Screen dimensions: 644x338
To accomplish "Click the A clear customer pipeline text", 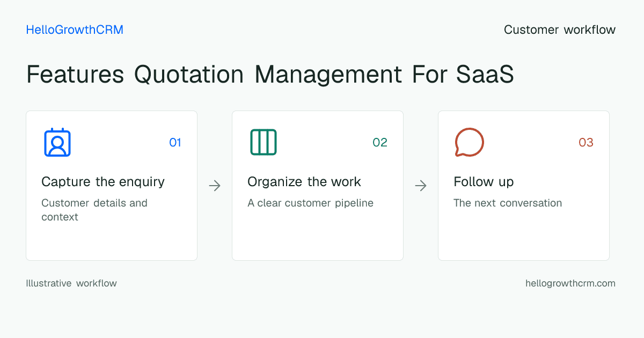I will pos(310,203).
